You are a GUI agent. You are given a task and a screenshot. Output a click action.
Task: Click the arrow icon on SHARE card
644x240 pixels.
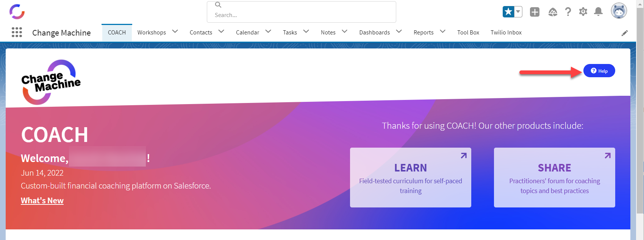click(608, 156)
